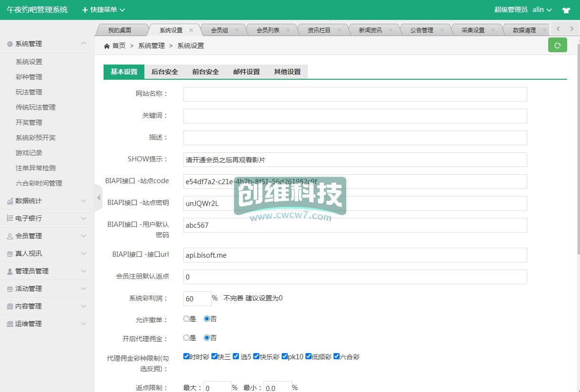The image size is (580, 392).
Task: Open the alin account dropdown
Action: (542, 9)
